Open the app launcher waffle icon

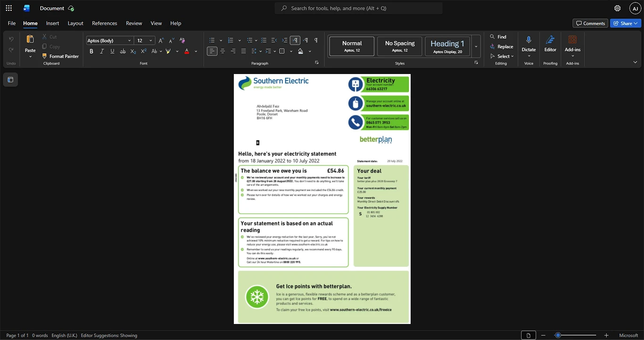[8, 8]
